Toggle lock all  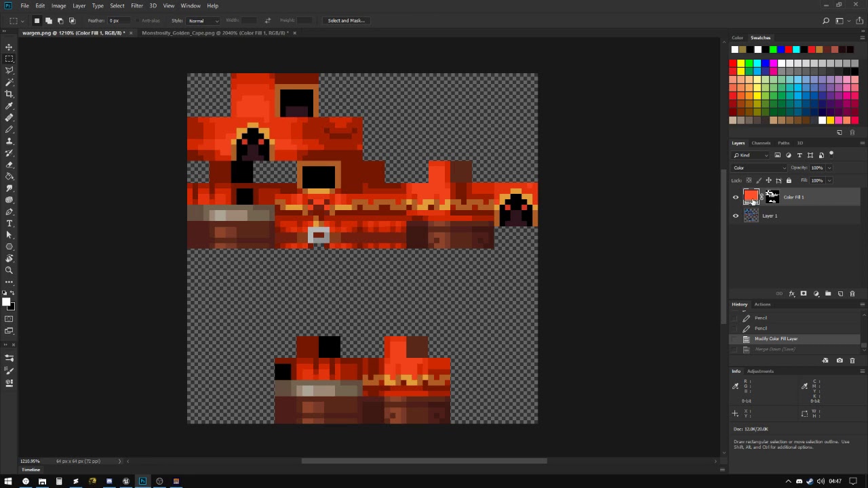tap(789, 180)
